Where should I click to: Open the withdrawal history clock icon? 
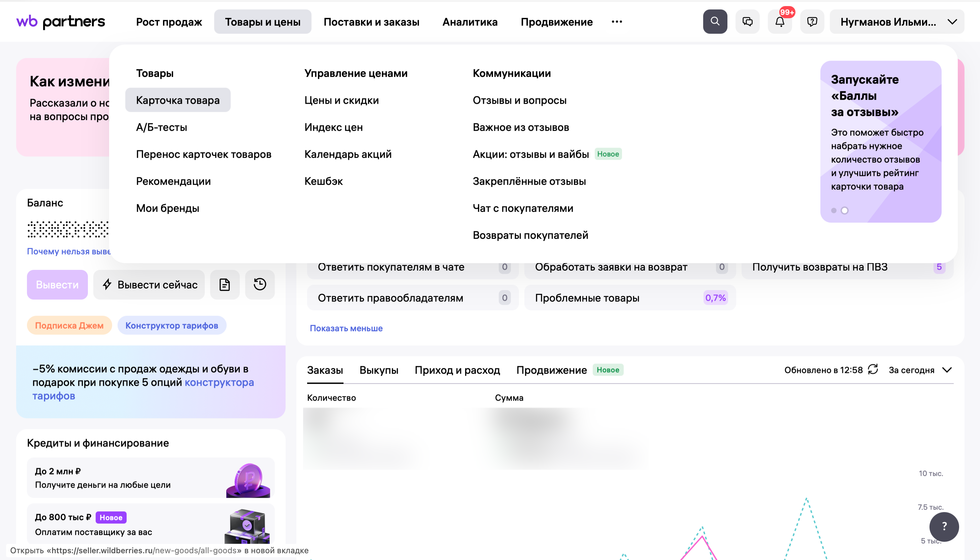click(260, 285)
